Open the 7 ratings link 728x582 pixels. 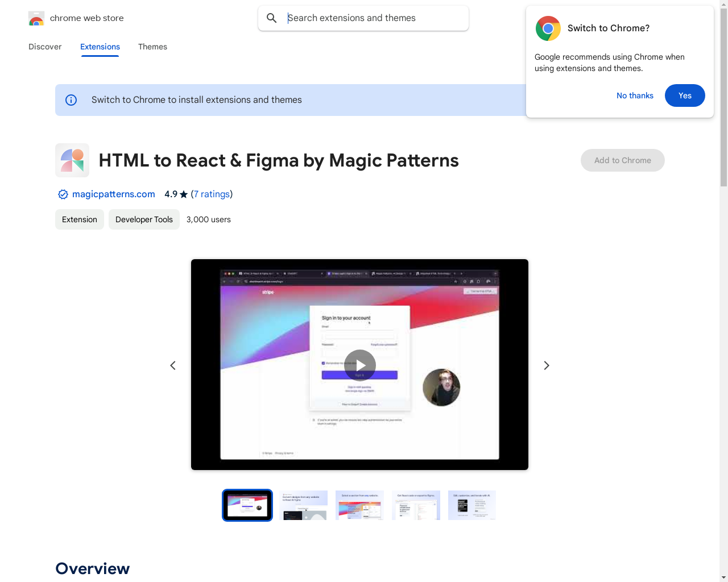[x=212, y=194]
